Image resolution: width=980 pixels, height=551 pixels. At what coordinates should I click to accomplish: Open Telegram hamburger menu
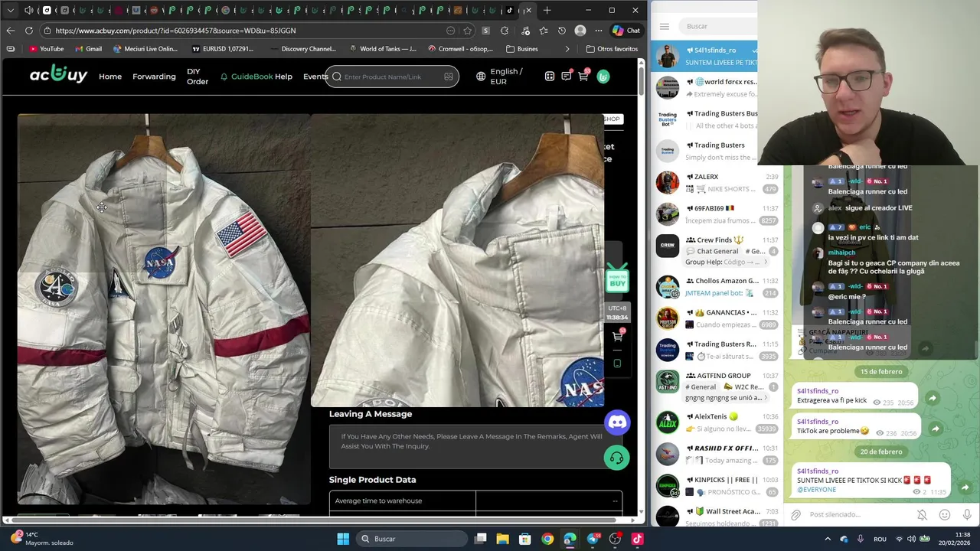point(665,26)
